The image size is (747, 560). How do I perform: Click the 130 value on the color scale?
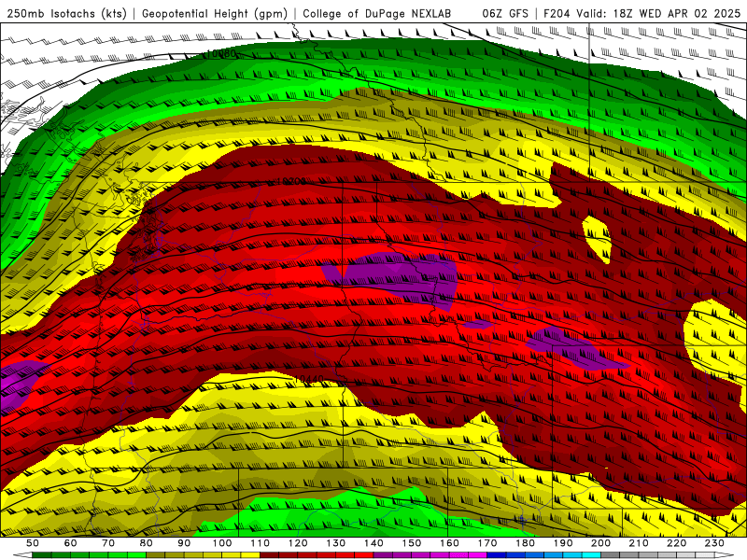pos(336,543)
